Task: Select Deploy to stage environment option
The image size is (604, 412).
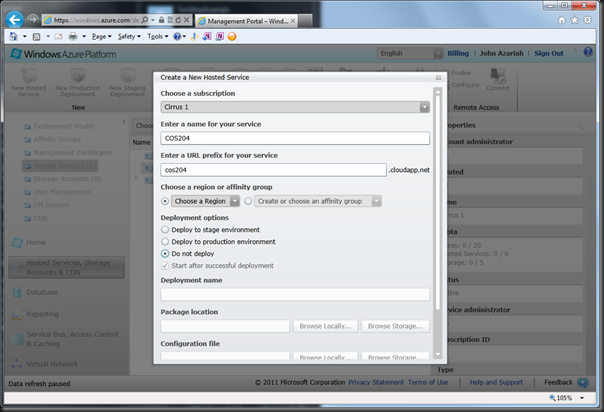Action: coord(165,229)
